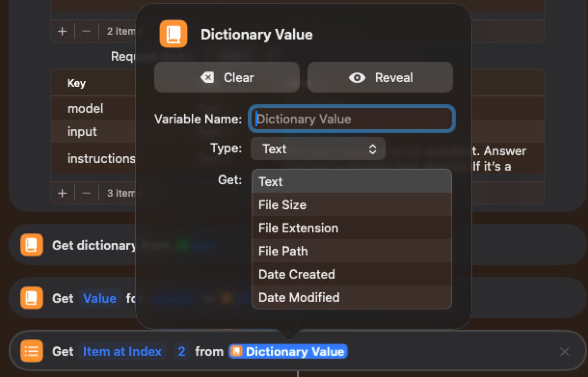588x377 pixels.
Task: Add a row to the 3 items table
Action: (x=62, y=193)
